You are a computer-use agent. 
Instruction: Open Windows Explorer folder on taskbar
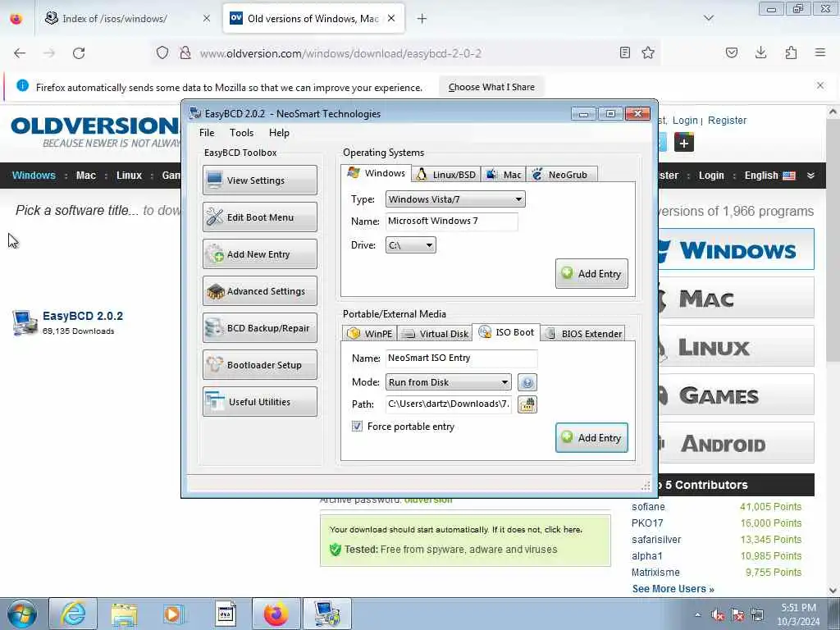tap(124, 614)
